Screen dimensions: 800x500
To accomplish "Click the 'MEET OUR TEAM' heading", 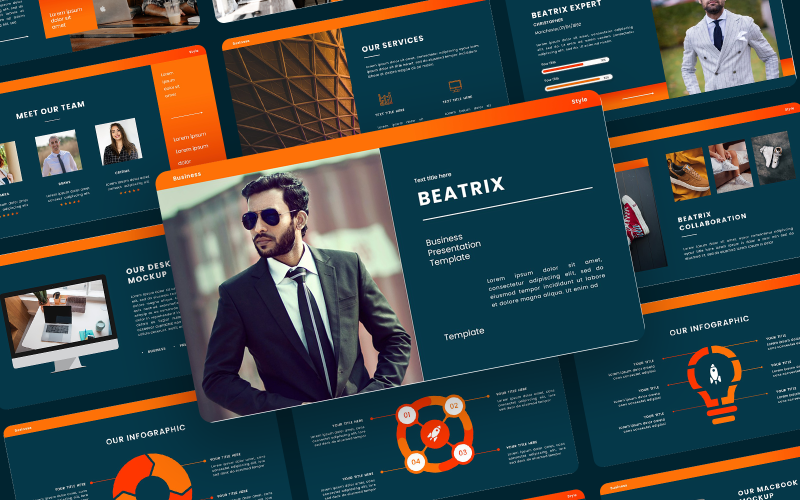I will [x=50, y=110].
